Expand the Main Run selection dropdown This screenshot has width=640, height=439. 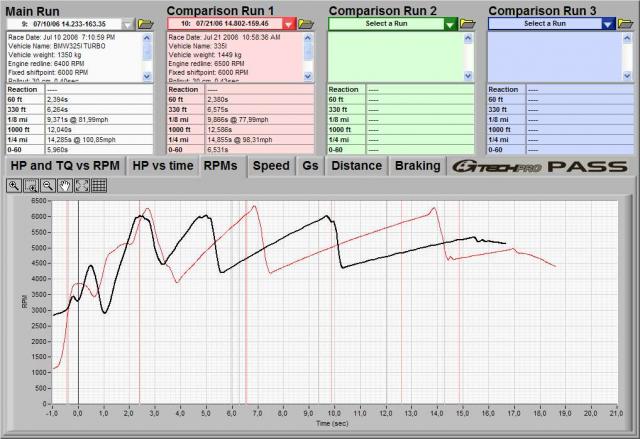pos(128,23)
